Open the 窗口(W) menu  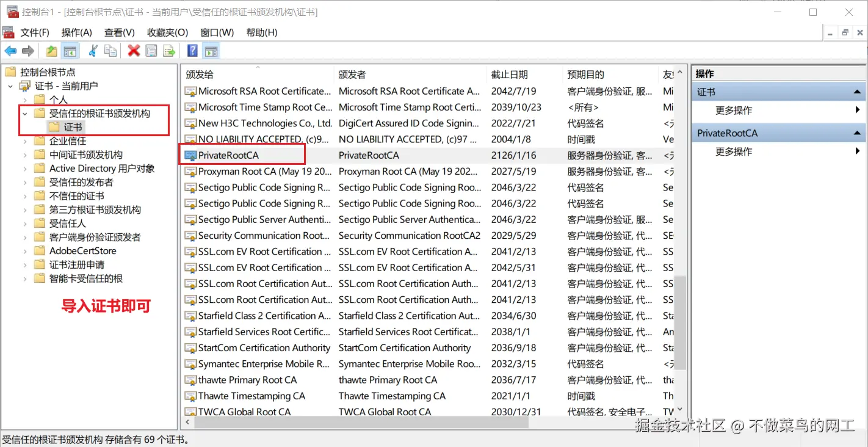pyautogui.click(x=217, y=32)
